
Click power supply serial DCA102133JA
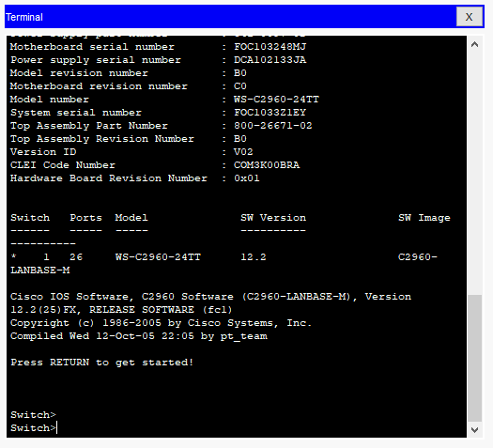(x=270, y=60)
